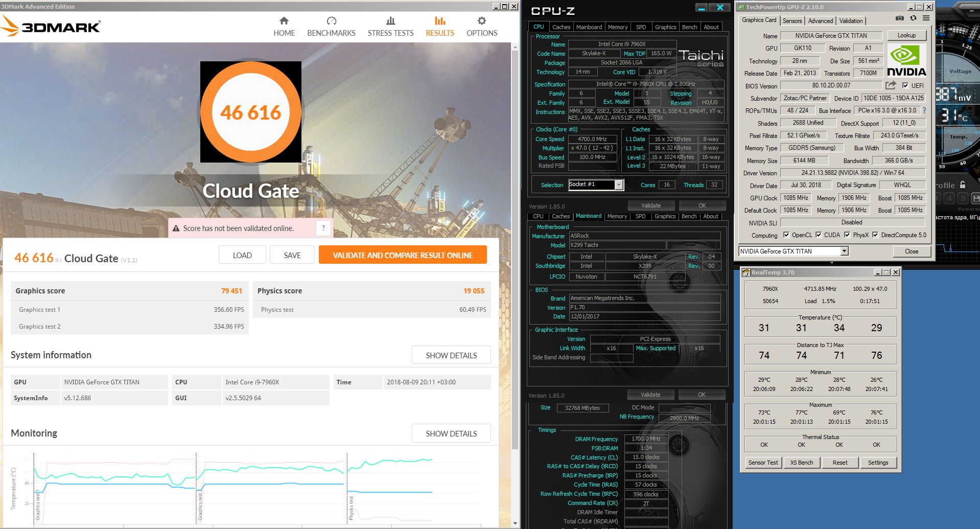
Task: Click the RealTemp title bar app icon
Action: click(x=746, y=272)
